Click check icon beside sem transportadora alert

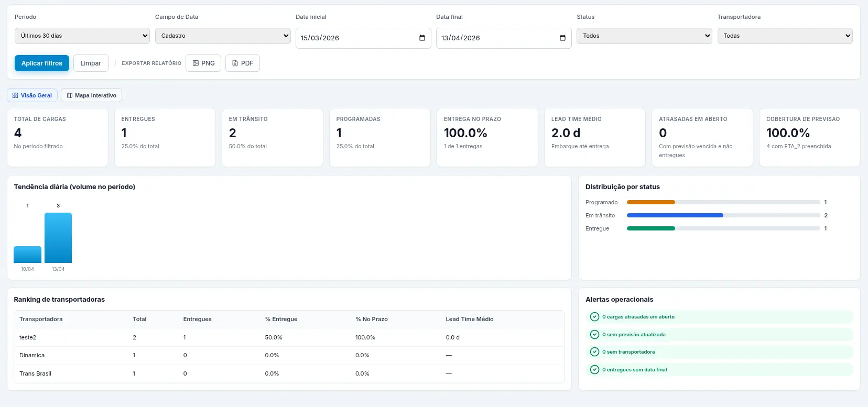[594, 352]
